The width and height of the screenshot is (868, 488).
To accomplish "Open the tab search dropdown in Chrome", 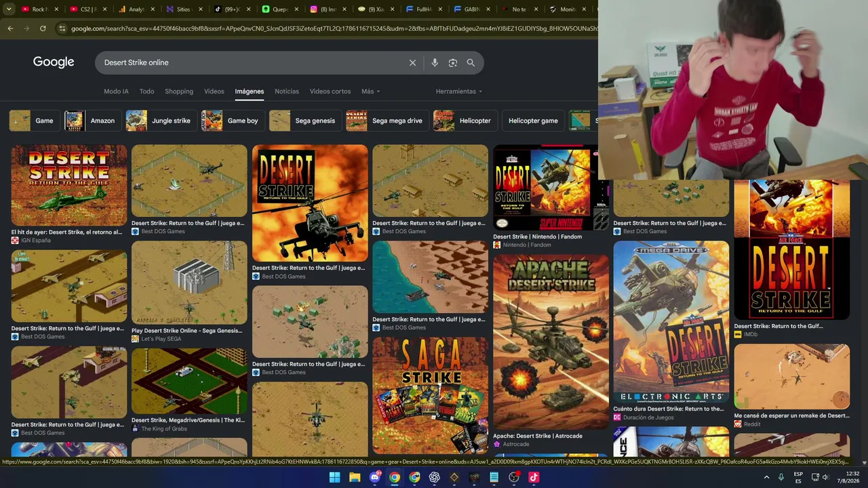I will pos(9,9).
